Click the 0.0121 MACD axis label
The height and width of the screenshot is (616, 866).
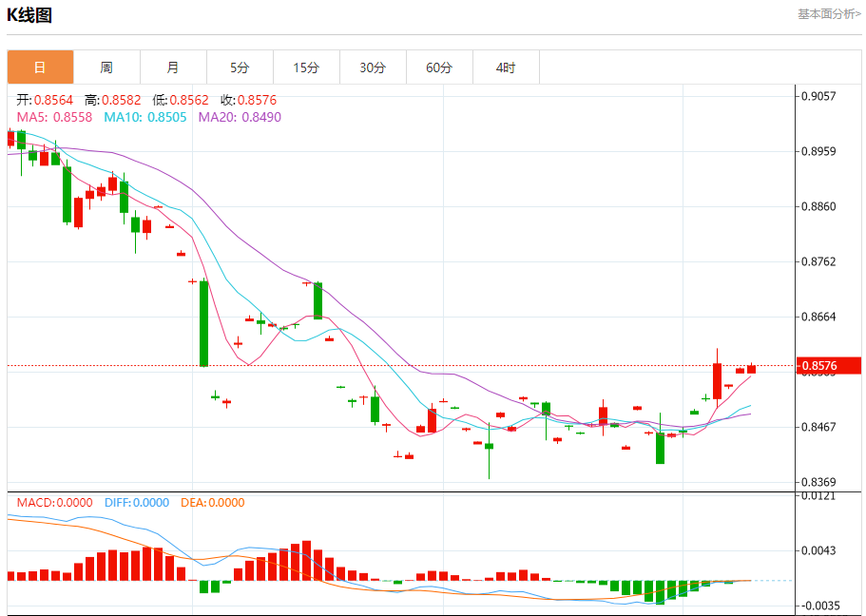pos(818,496)
